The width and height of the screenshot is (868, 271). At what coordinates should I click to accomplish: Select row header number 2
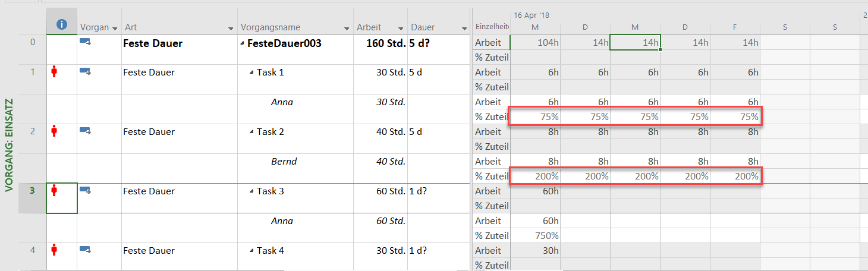tap(33, 131)
